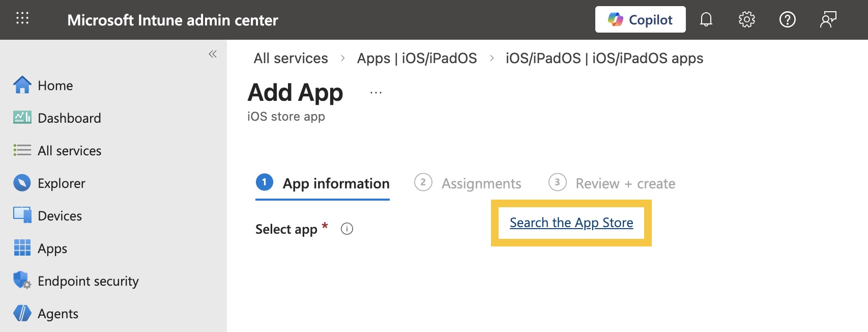Open Devices from the sidebar
This screenshot has width=868, height=332.
click(60, 216)
